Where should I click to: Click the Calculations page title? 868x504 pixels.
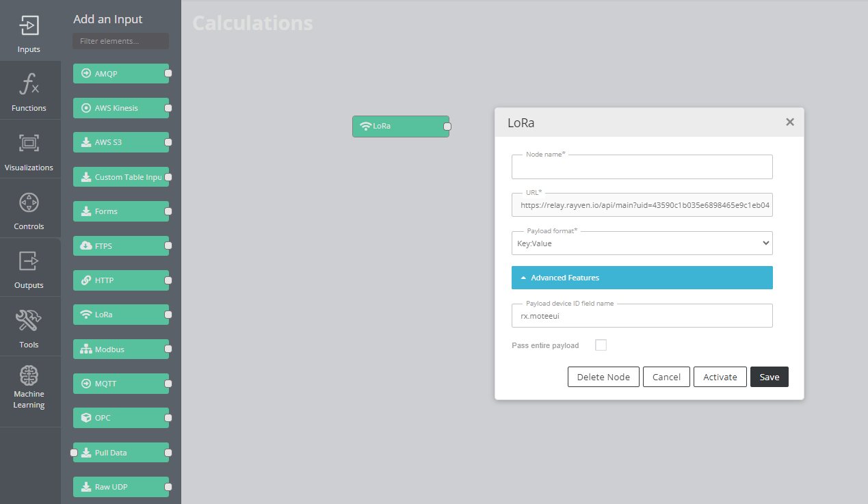(252, 23)
